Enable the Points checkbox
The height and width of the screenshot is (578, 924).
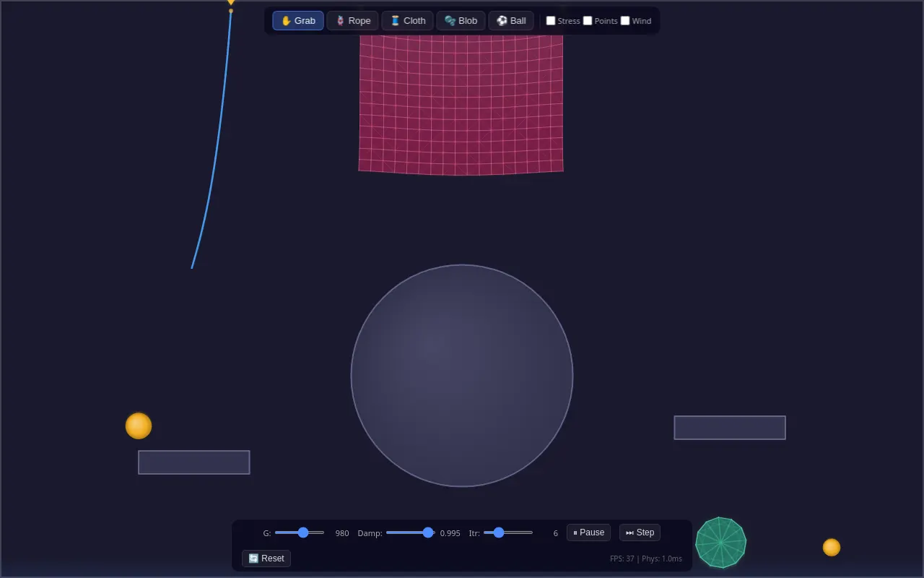(588, 21)
